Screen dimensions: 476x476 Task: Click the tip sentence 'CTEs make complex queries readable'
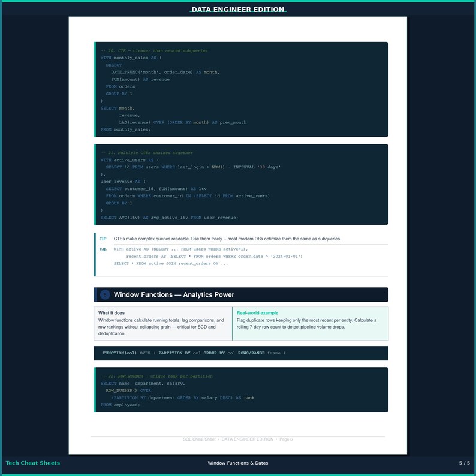point(227,239)
